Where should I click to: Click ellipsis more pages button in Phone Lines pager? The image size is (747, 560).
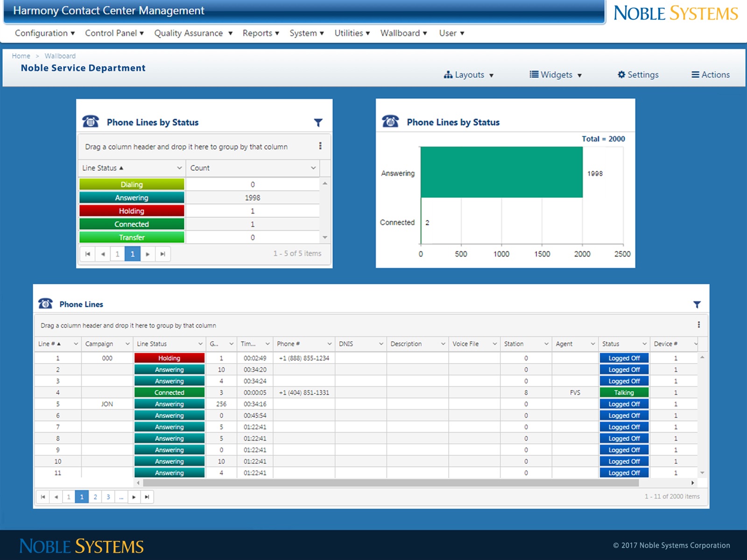pos(121,497)
